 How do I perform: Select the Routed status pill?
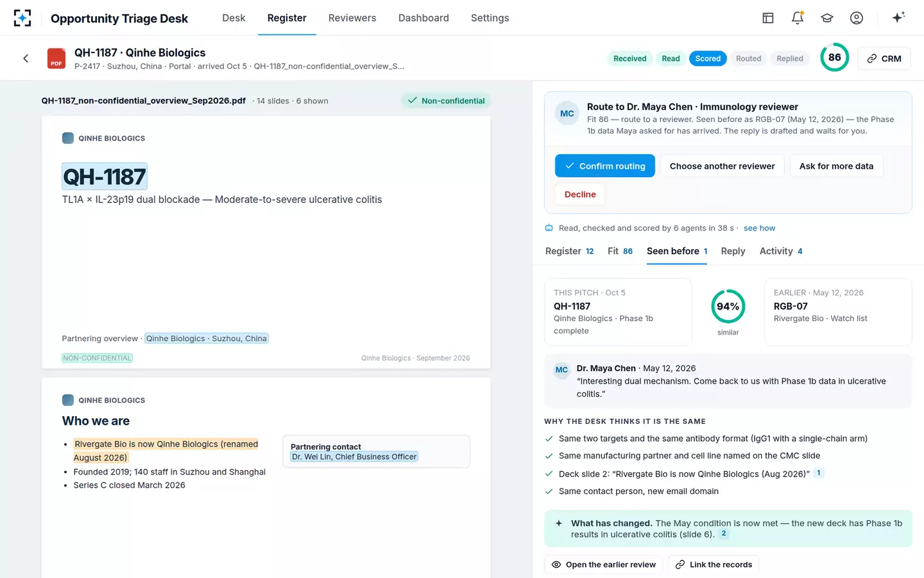pyautogui.click(x=748, y=58)
